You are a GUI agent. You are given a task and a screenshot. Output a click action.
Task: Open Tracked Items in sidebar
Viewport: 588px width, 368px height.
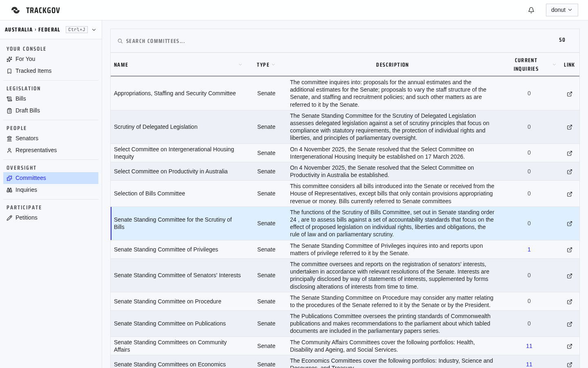click(x=51, y=71)
